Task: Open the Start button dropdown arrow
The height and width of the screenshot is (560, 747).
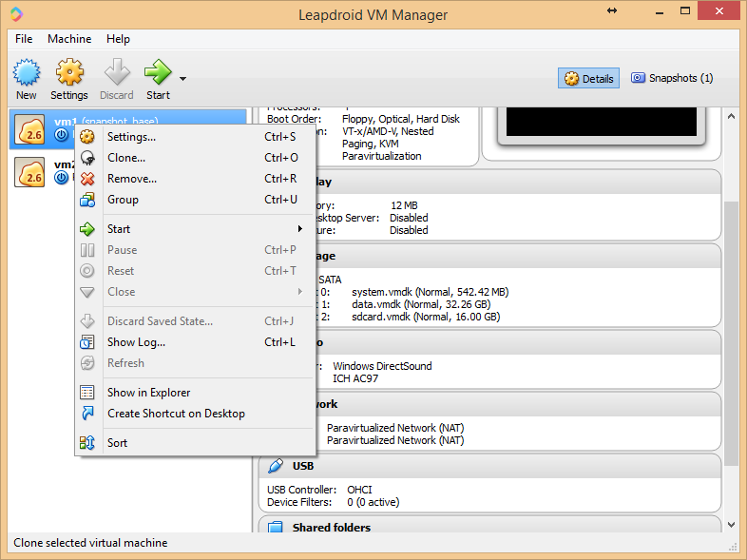Action: 182,79
